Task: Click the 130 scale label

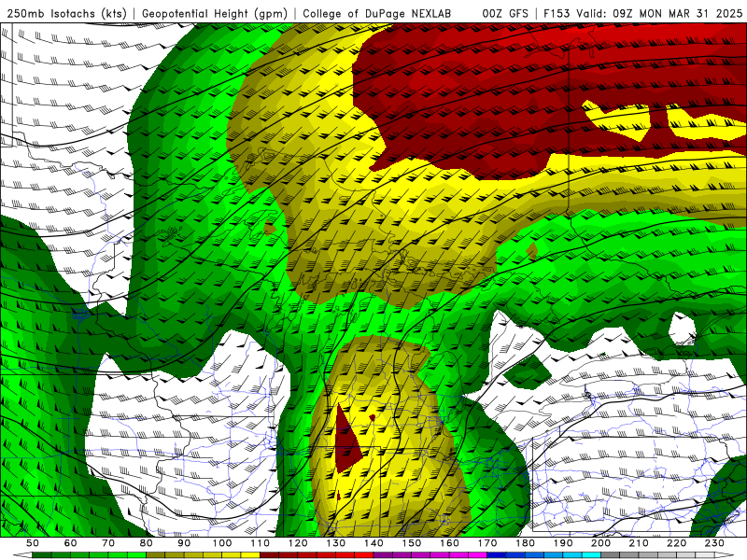Action: (x=336, y=543)
